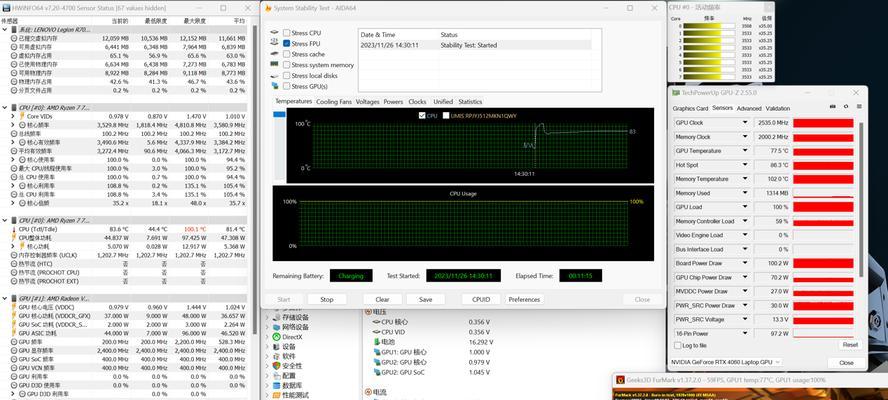The image size is (888, 400).
Task: Click 设备 icon in AIDA64 tree
Action: tap(276, 347)
